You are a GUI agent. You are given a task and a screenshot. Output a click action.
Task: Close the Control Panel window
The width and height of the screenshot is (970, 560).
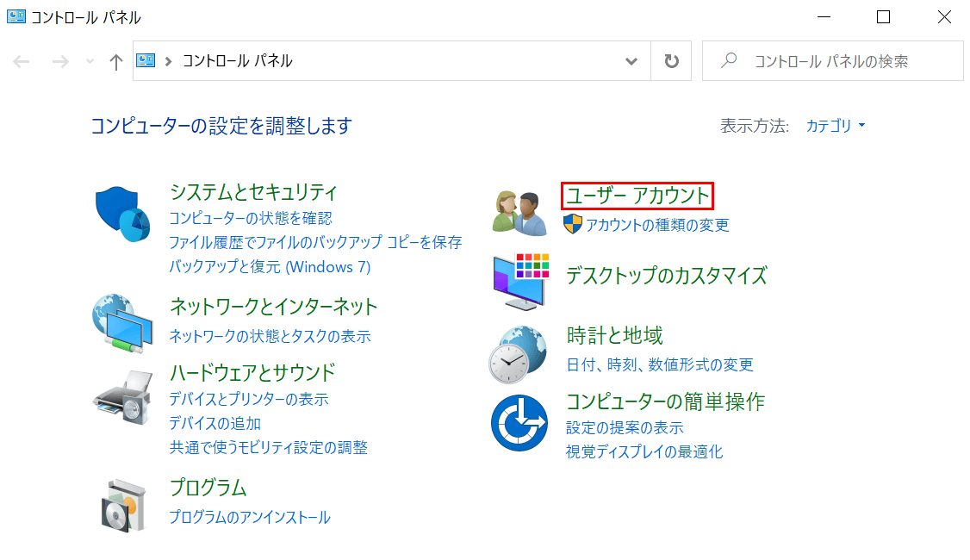point(944,16)
